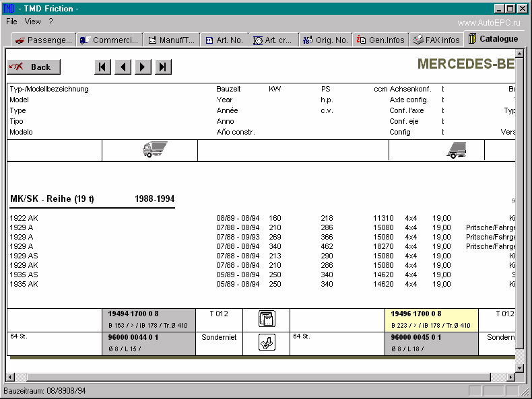
Task: Select rivet article 96000 0045 0 1
Action: (431, 343)
